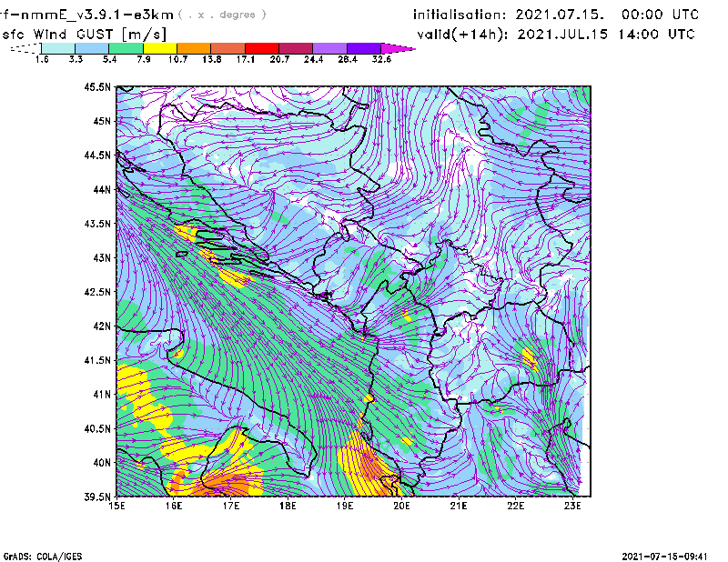Image resolution: width=728 pixels, height=562 pixels.
Task: Click the 43N latitude axis label
Action: tap(102, 257)
